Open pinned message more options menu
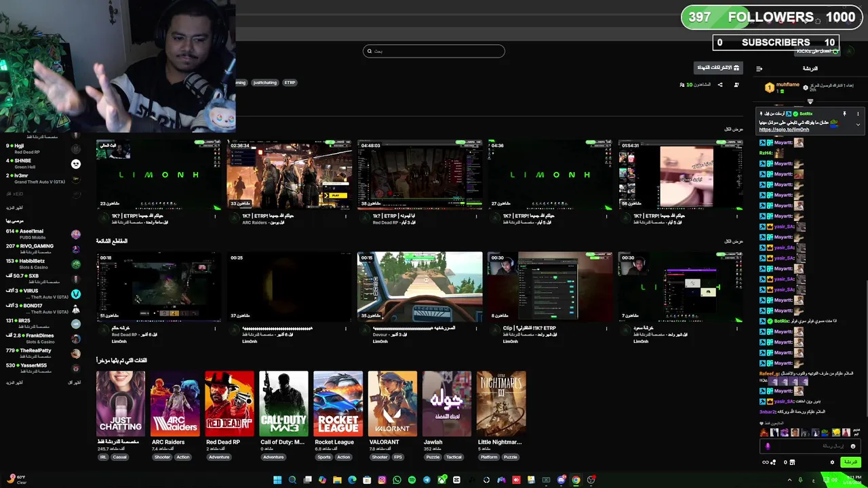Viewport: 868px width, 488px height. [858, 114]
